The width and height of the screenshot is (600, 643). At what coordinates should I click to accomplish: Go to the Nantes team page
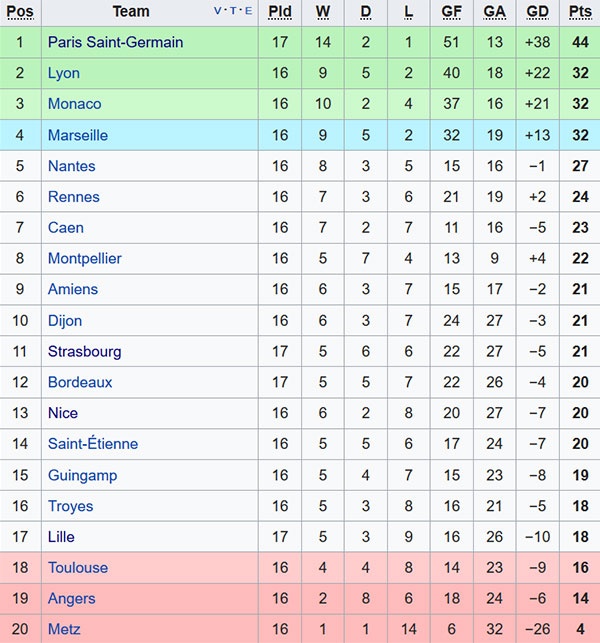[72, 166]
